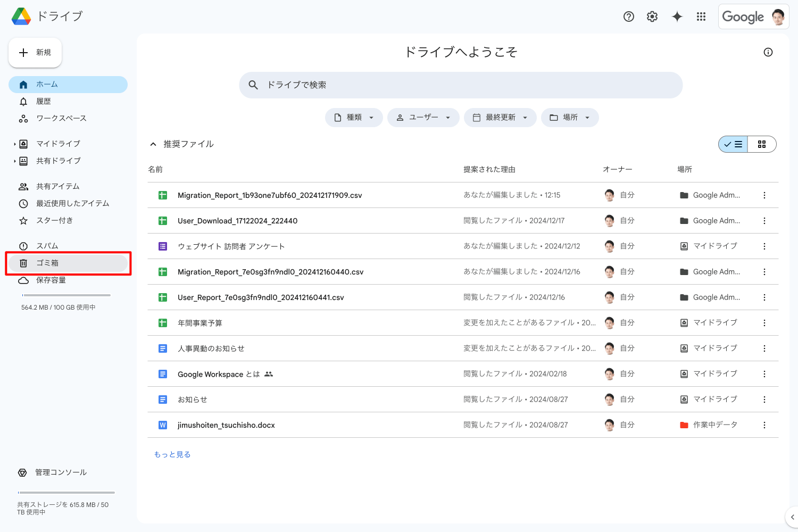Image resolution: width=798 pixels, height=532 pixels.
Task: Open the ユーザー filter dropdown
Action: (x=423, y=118)
